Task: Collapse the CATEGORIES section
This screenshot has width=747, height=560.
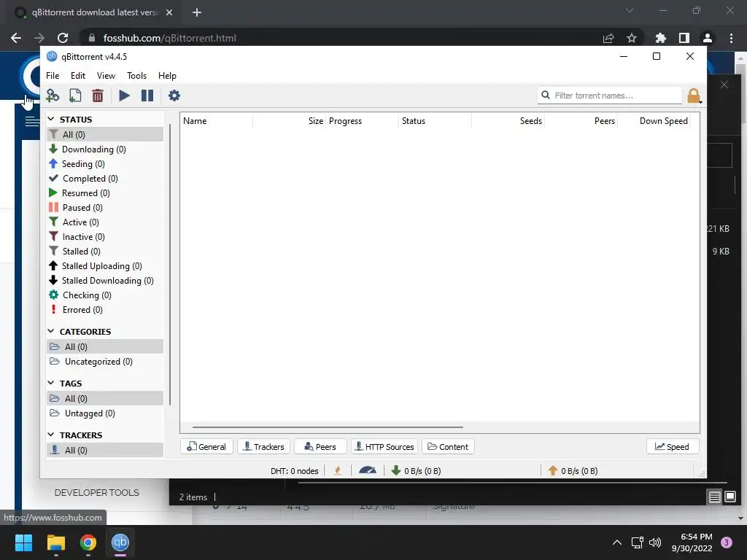Action: 51,331
